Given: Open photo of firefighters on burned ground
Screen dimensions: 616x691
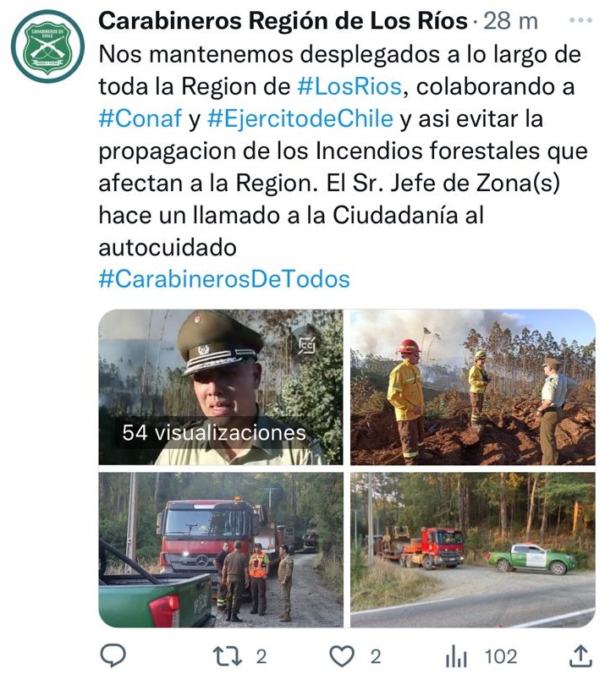Looking at the screenshot, I should coord(473,387).
